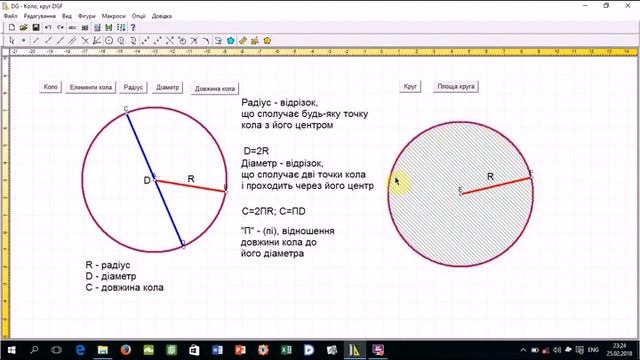Click the text 'Діаметр - відрізок,'
The image size is (640, 360).
tap(282, 164)
